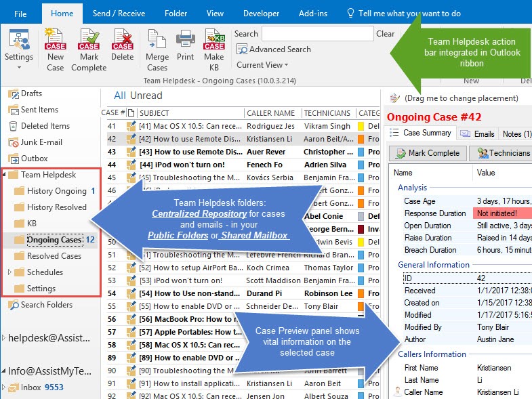Click Clear next to search box
The width and height of the screenshot is (532, 399).
tap(386, 34)
